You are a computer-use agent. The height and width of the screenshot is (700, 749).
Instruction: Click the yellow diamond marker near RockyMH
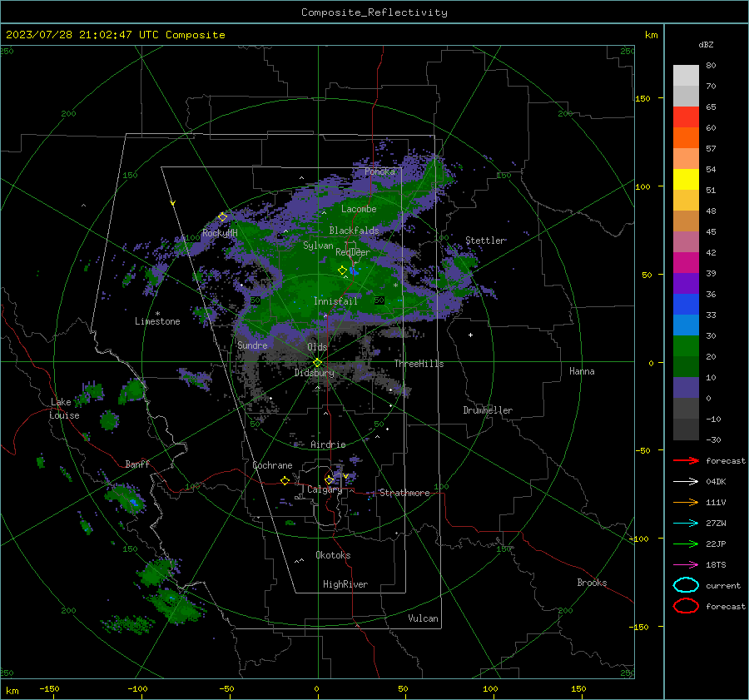click(222, 217)
